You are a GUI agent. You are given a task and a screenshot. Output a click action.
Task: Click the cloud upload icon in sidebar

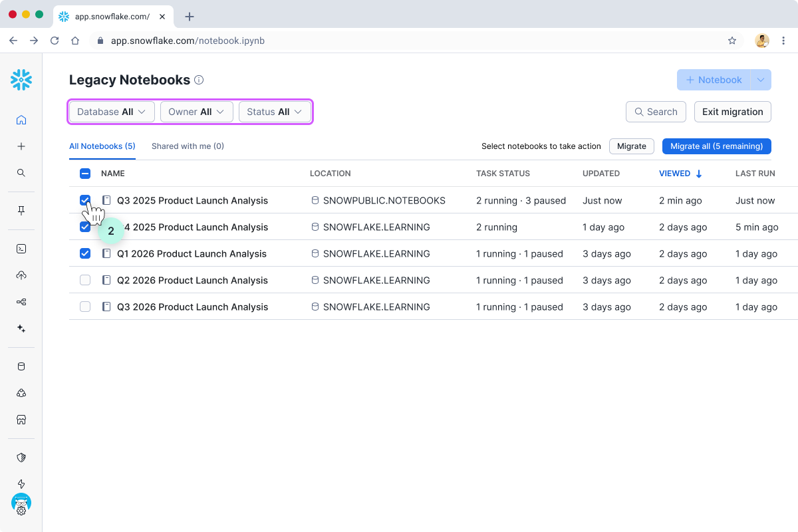(21, 275)
